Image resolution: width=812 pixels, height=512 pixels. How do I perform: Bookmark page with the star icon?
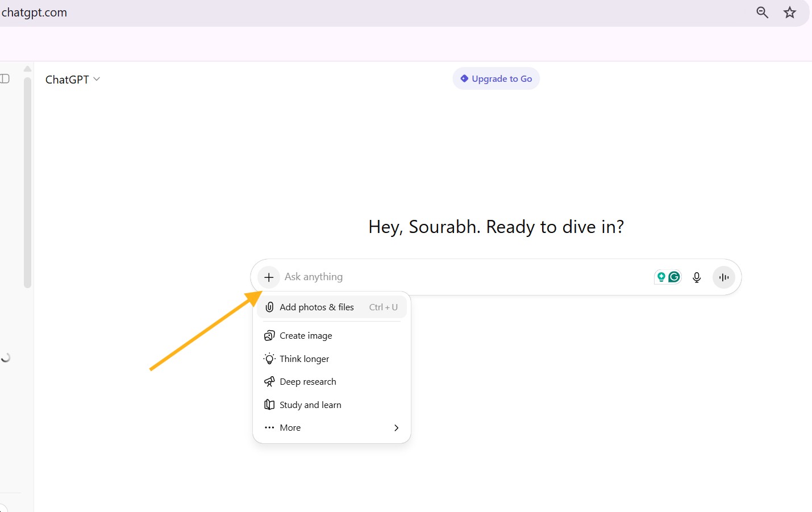point(789,13)
